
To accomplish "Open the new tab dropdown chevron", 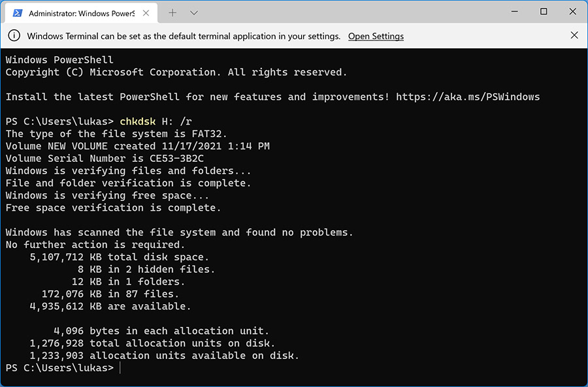I will 192,12.
